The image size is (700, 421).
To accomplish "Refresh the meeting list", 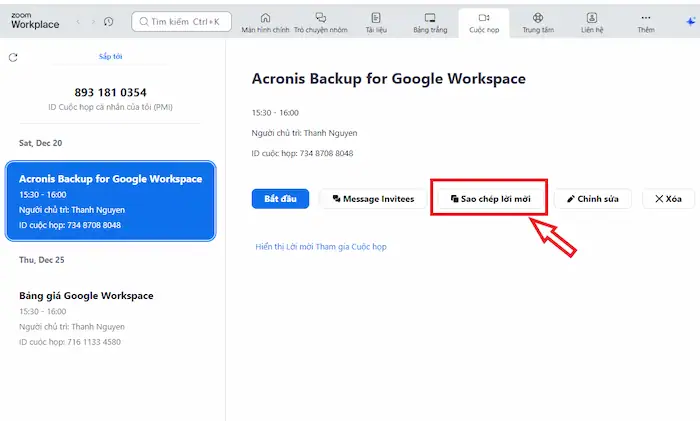I will click(x=13, y=57).
